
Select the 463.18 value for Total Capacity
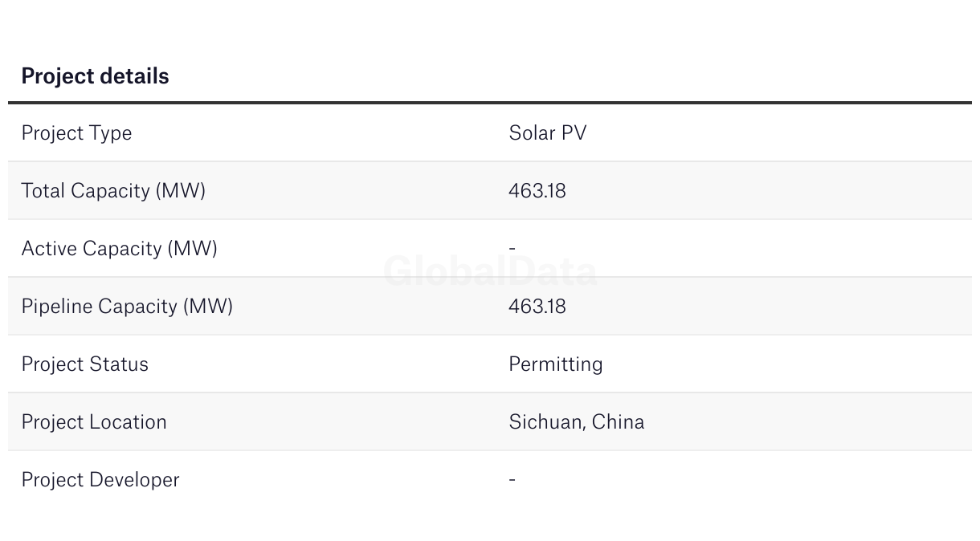(537, 191)
